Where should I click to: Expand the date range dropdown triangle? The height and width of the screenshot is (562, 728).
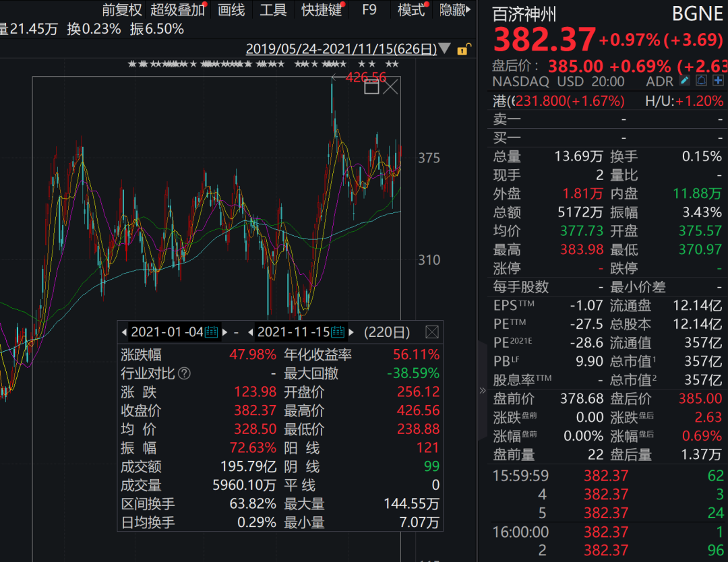point(444,49)
